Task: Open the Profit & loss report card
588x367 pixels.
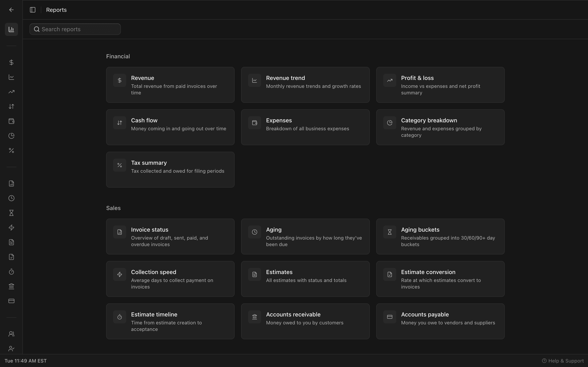Action: [x=440, y=85]
